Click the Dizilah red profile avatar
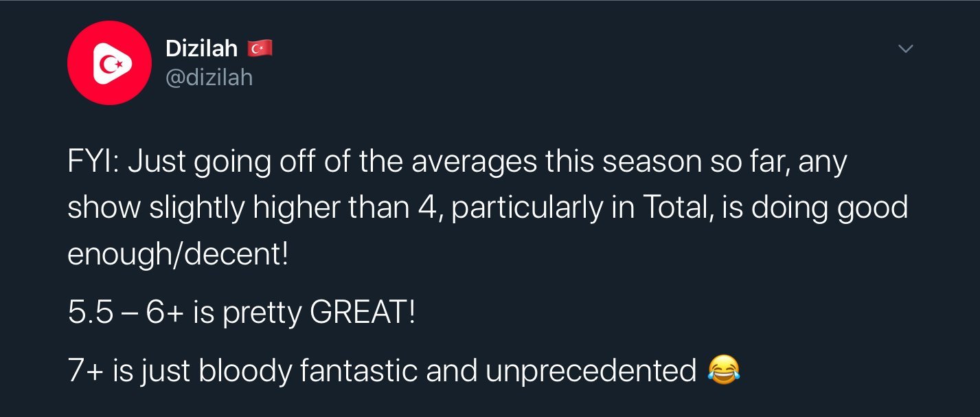 (x=109, y=63)
